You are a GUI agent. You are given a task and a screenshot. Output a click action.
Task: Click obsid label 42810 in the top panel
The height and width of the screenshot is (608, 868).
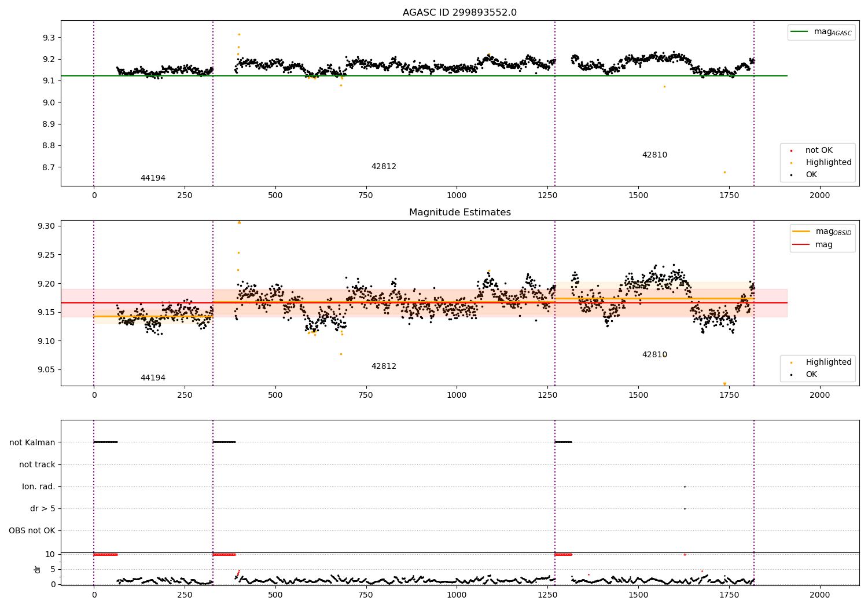pyautogui.click(x=654, y=155)
